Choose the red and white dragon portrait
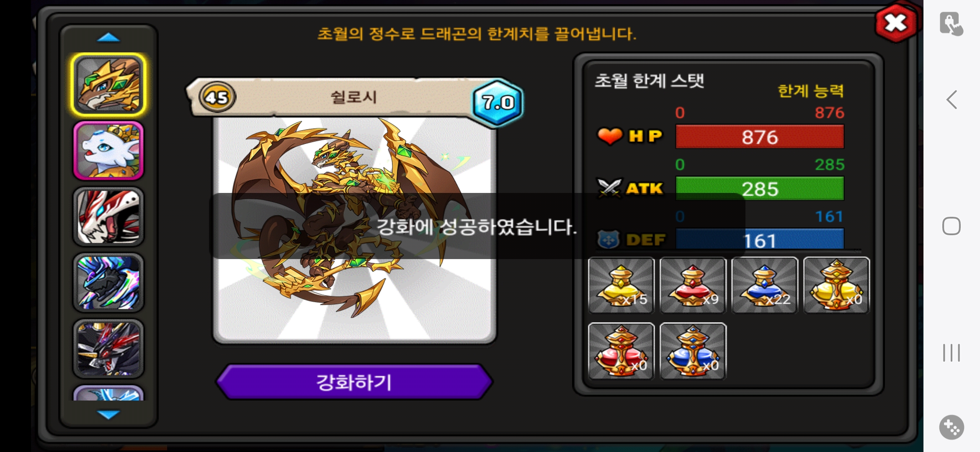The image size is (980, 452). pyautogui.click(x=108, y=216)
